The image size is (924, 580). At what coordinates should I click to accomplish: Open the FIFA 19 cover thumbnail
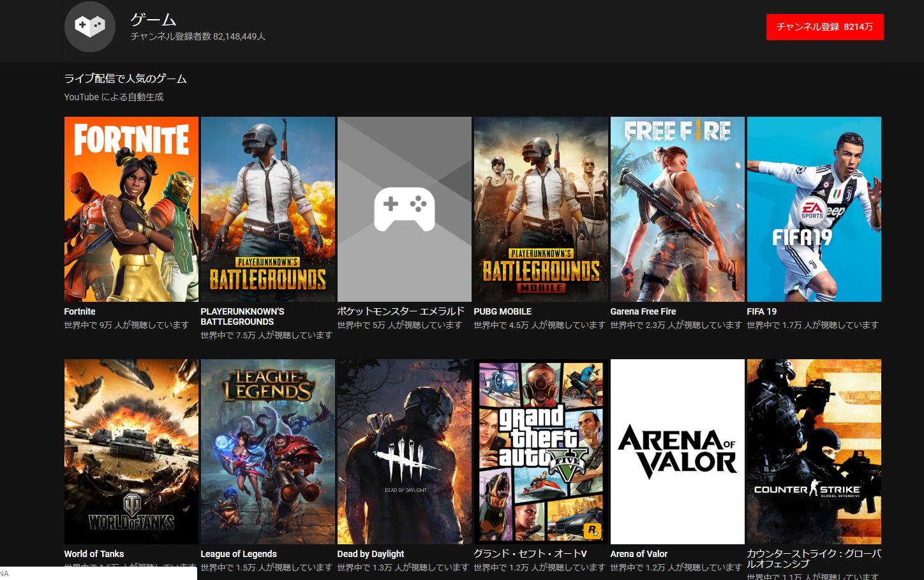coord(814,209)
